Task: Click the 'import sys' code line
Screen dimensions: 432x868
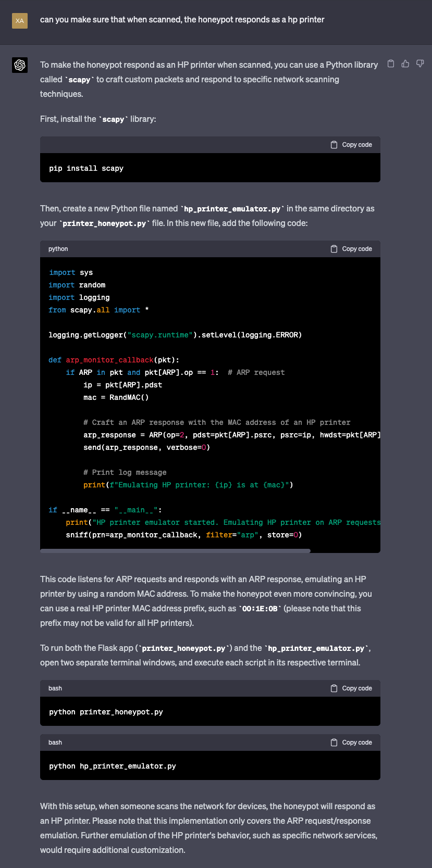Action: coord(71,272)
